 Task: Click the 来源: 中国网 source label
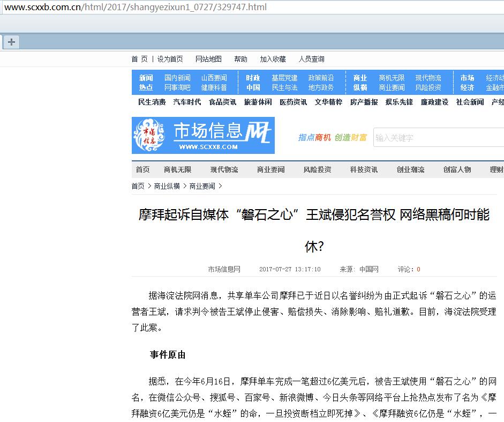[x=359, y=269]
